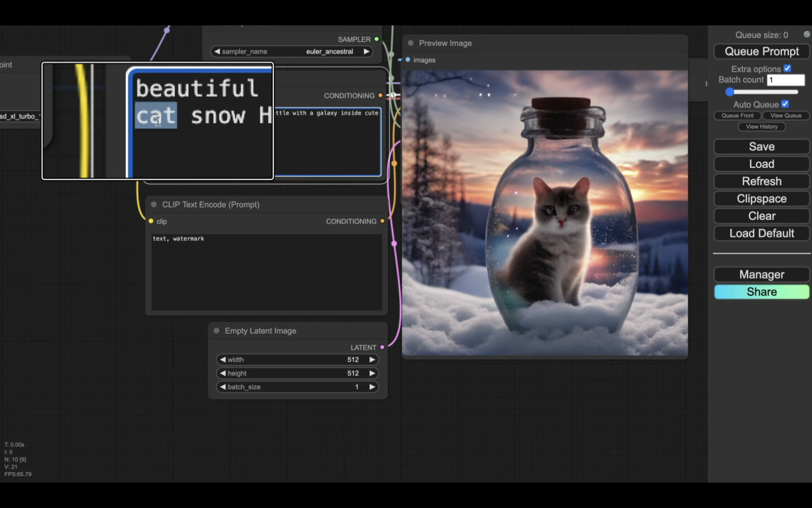The image size is (812, 508).
Task: Select next sampler_name with right arrow
Action: click(x=367, y=51)
